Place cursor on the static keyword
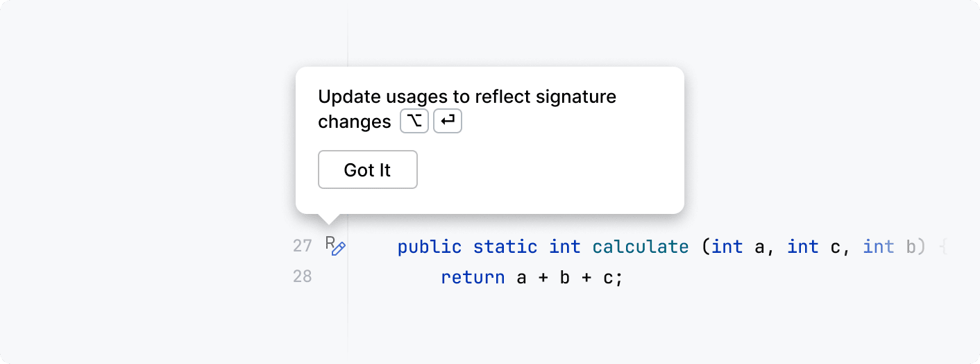This screenshot has height=364, width=980. (505, 247)
